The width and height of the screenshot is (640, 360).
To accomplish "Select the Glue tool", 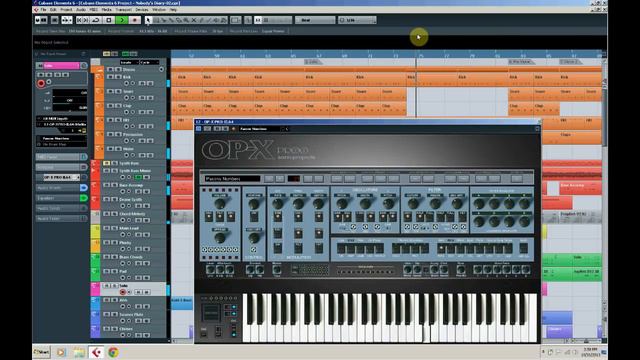I will point(171,20).
